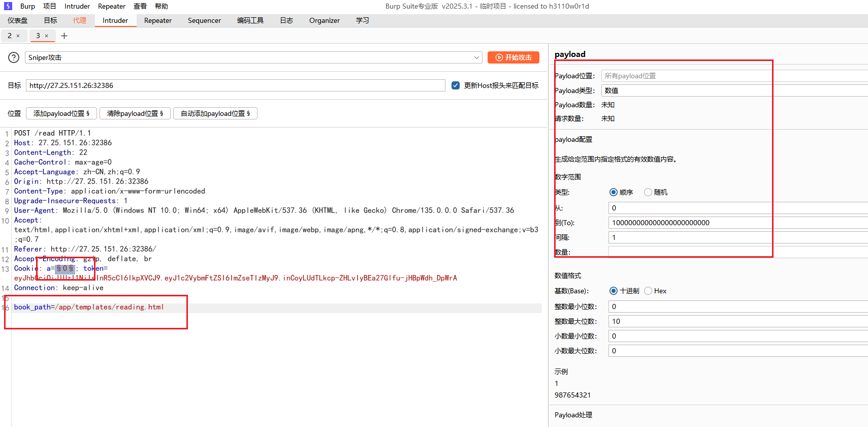868x427 pixels.
Task: Click the 从 (from) value field
Action: click(x=738, y=208)
